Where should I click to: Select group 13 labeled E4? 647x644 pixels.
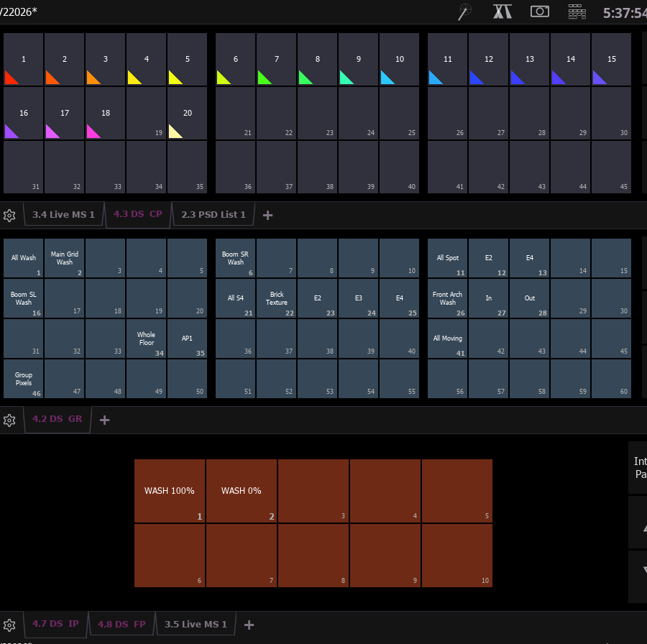529,258
